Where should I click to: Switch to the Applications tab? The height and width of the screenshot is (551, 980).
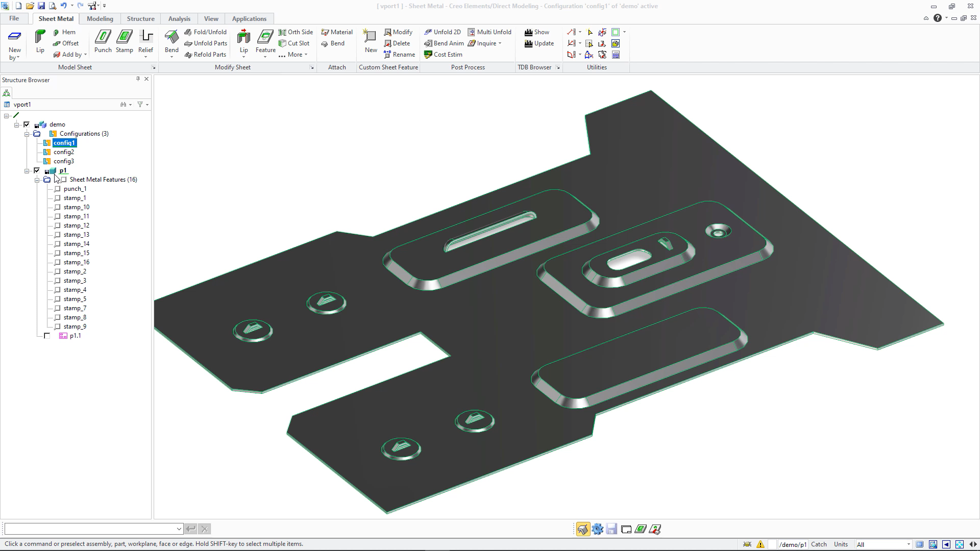point(249,18)
